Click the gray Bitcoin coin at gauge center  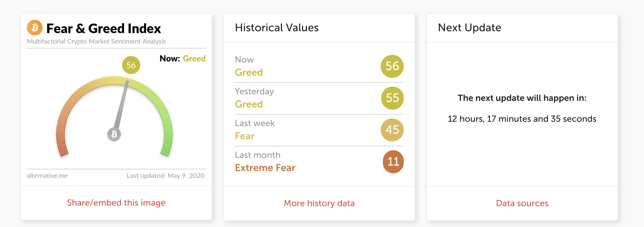pos(114,134)
